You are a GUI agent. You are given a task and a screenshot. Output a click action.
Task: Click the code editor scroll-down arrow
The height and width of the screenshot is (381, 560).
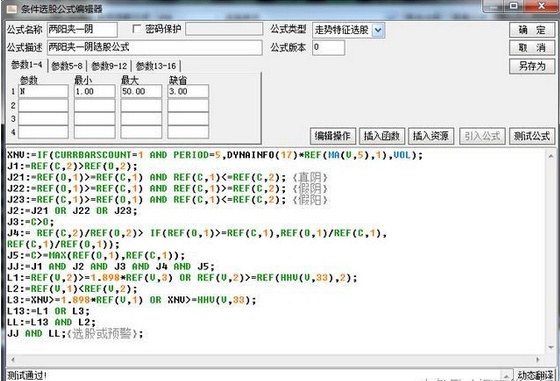point(551,347)
